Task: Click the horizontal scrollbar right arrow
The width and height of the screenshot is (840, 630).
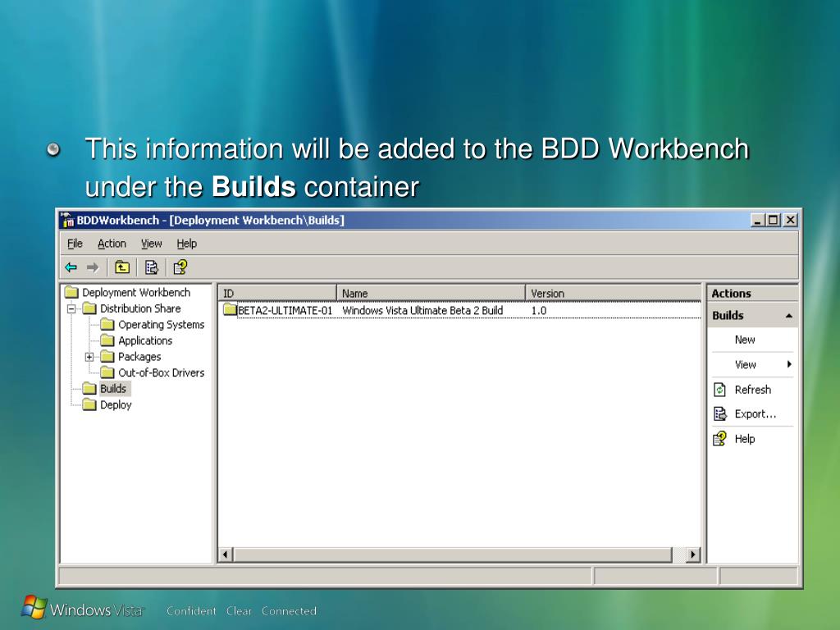Action: pyautogui.click(x=693, y=555)
